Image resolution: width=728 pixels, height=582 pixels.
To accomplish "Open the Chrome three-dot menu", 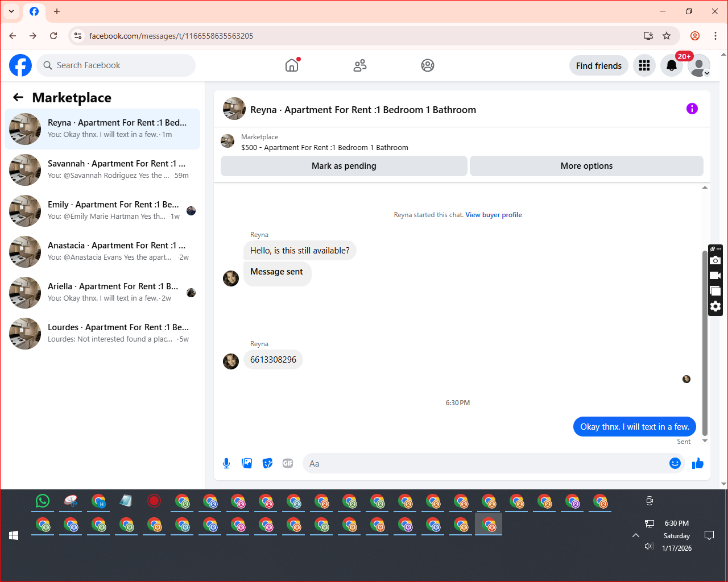I will click(x=715, y=36).
